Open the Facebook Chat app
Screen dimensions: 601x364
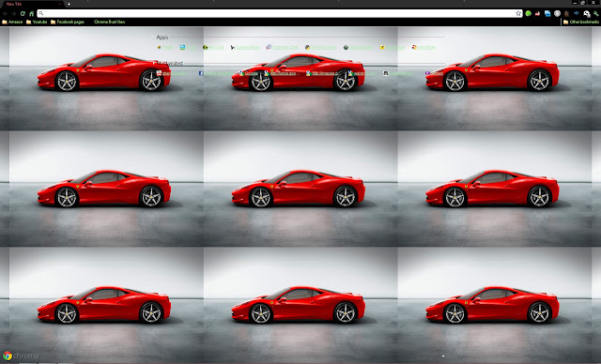click(282, 48)
